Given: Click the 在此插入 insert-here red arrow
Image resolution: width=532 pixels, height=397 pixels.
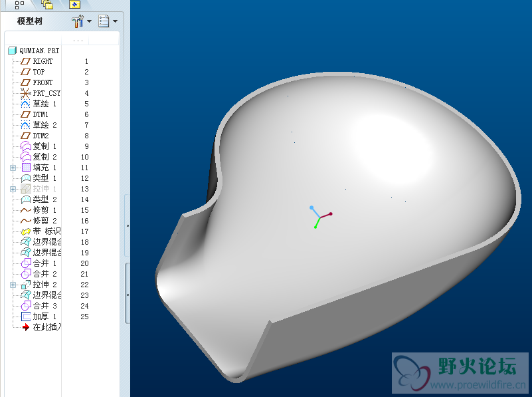Looking at the screenshot, I should tap(25, 327).
